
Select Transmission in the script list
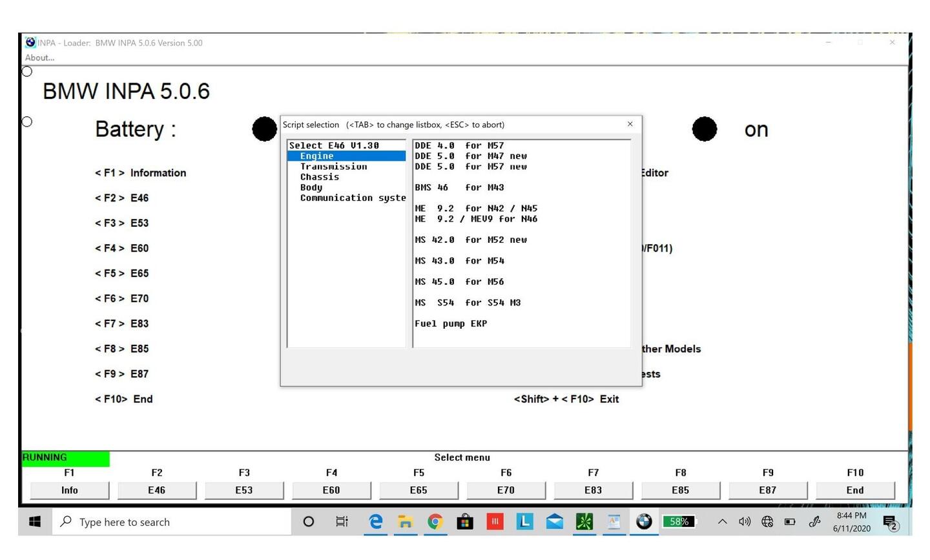coord(333,167)
